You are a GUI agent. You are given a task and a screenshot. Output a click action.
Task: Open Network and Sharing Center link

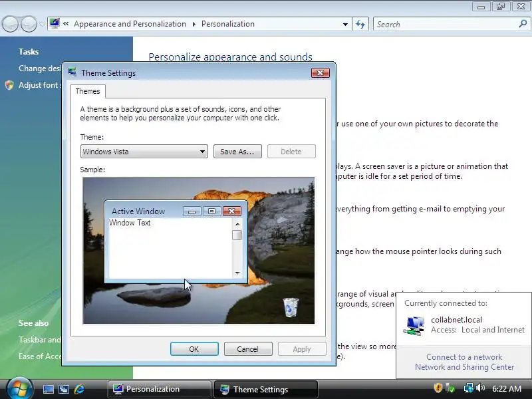pyautogui.click(x=464, y=367)
